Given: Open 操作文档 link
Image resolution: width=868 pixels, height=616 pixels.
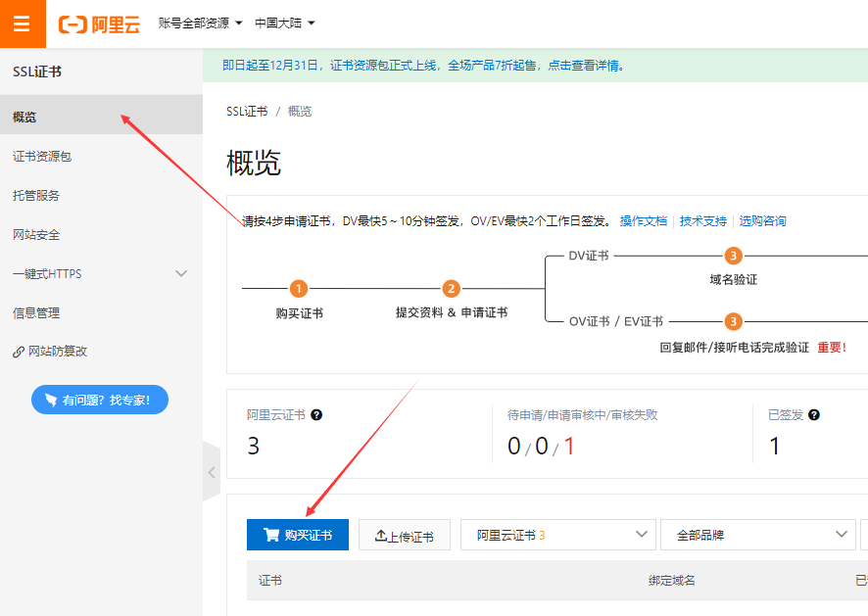Looking at the screenshot, I should tap(643, 221).
